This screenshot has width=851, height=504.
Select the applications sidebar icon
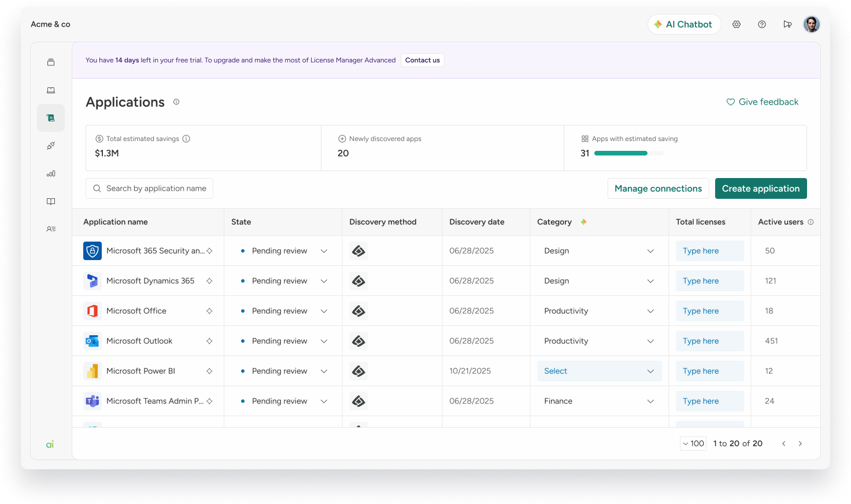51,118
